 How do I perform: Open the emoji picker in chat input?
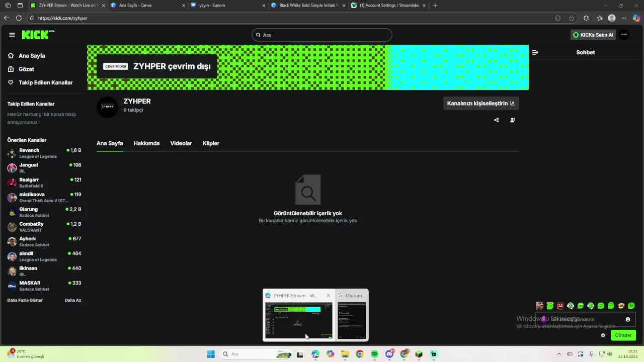click(628, 319)
